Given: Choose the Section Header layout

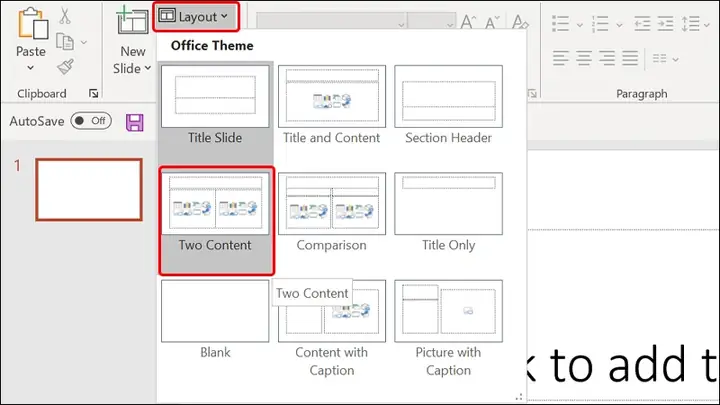Looking at the screenshot, I should tap(448, 106).
